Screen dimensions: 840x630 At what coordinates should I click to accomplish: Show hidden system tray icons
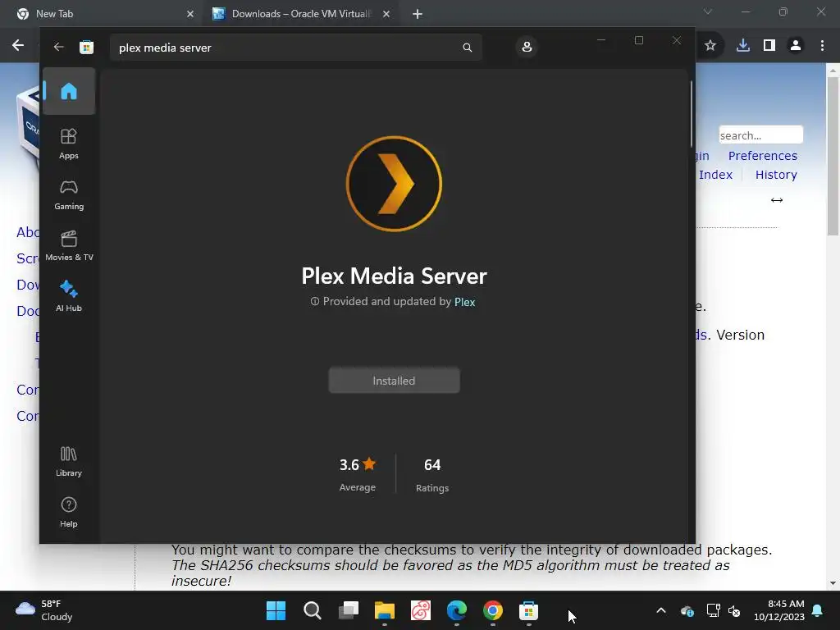(661, 610)
